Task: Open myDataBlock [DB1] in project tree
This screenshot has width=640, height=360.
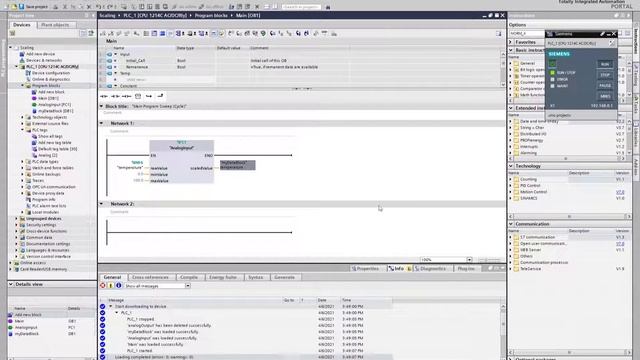Action: (x=52, y=111)
